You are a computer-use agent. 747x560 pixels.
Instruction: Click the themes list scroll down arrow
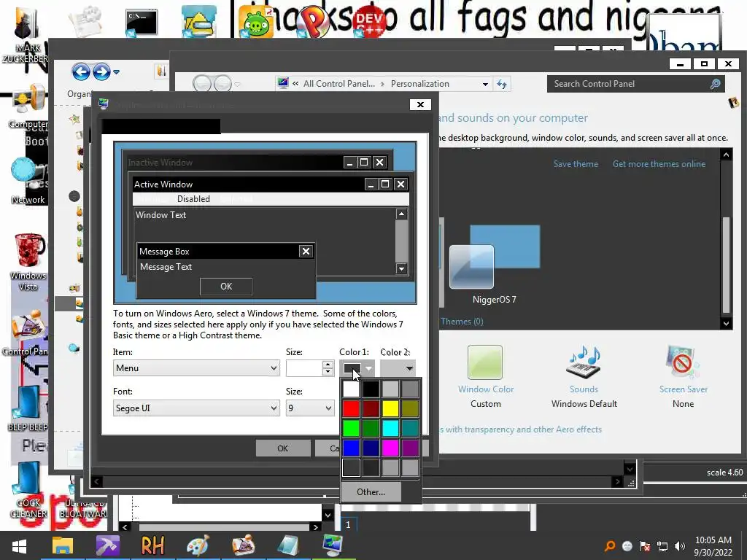726,323
